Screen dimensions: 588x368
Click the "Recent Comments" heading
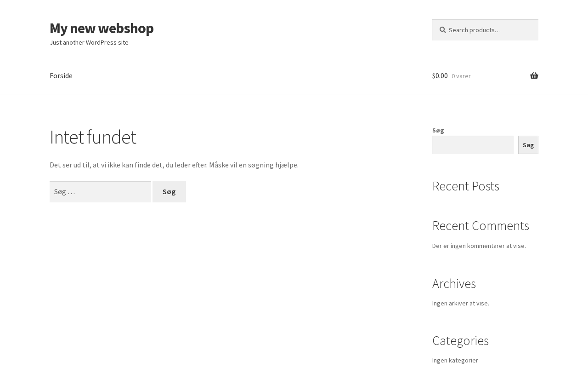481,225
